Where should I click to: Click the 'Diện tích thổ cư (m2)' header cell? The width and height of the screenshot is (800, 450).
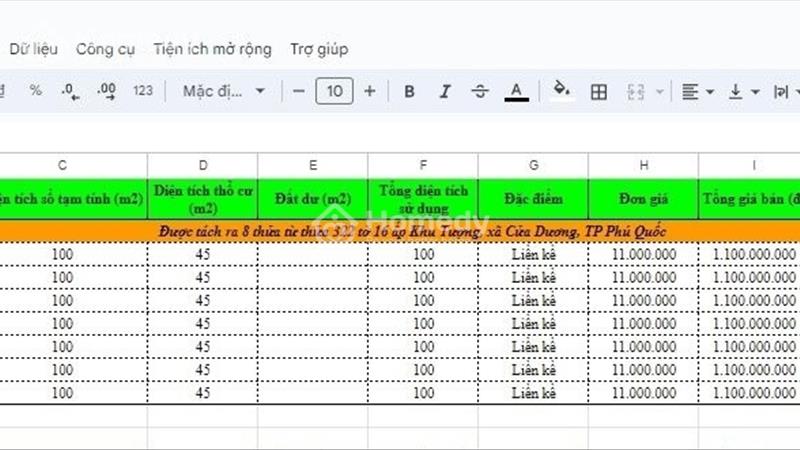[x=203, y=199]
